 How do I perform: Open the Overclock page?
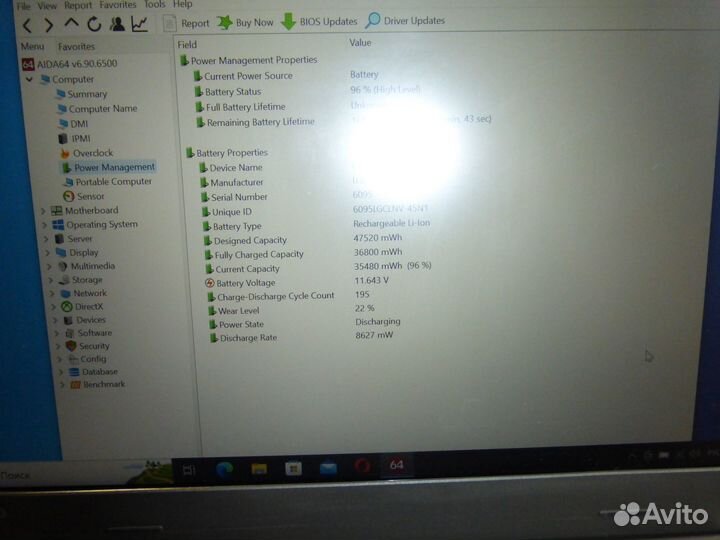(87, 153)
